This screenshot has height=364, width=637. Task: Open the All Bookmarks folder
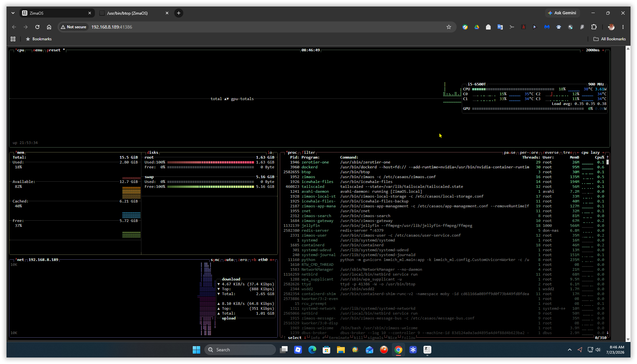610,39
